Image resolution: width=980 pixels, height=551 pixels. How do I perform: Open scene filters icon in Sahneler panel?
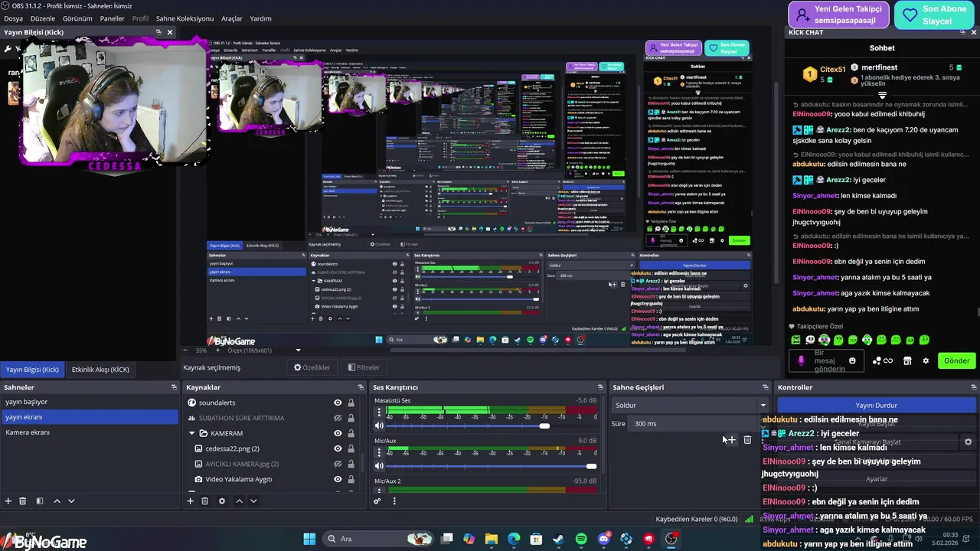(x=40, y=501)
